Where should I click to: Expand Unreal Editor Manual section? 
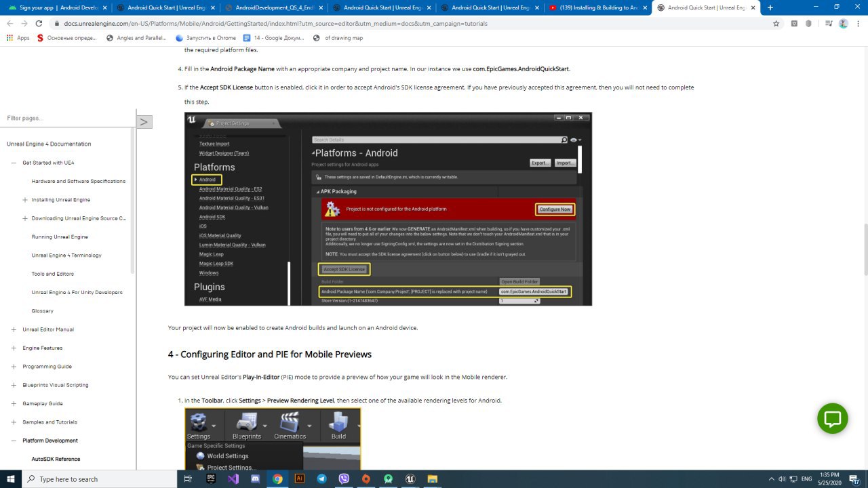[14, 329]
